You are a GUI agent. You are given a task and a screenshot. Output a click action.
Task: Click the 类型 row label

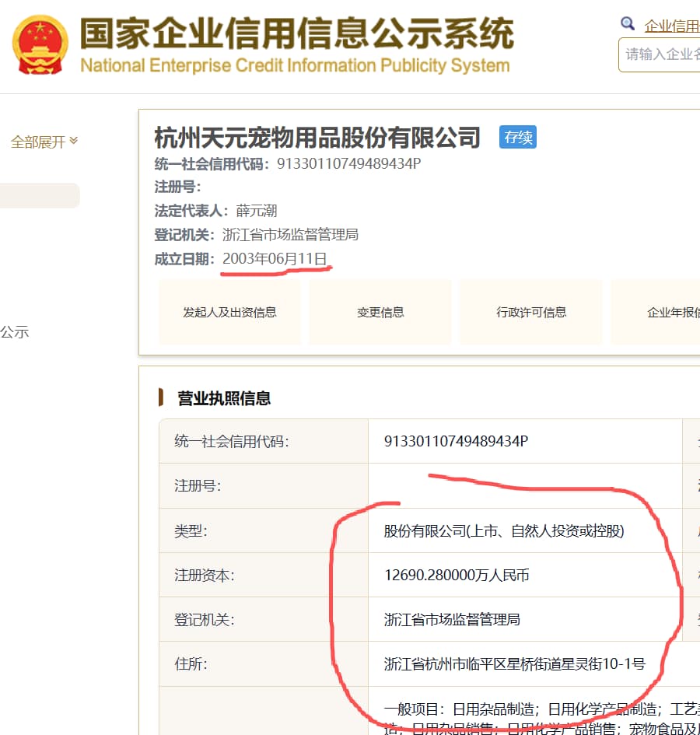click(x=191, y=531)
